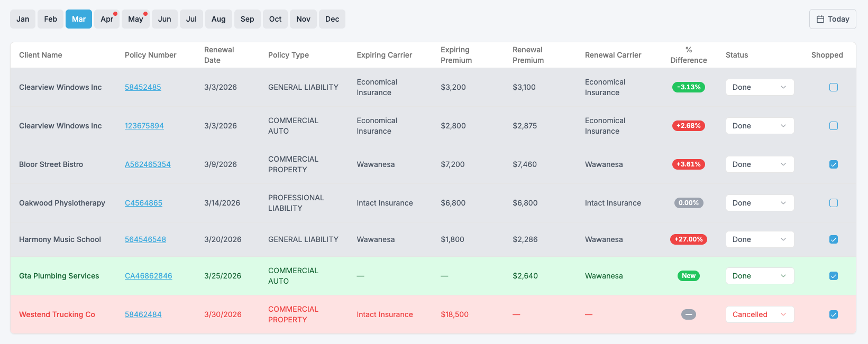Click the green New badge for Gta Plumbing
Image resolution: width=868 pixels, height=344 pixels.
[688, 276]
